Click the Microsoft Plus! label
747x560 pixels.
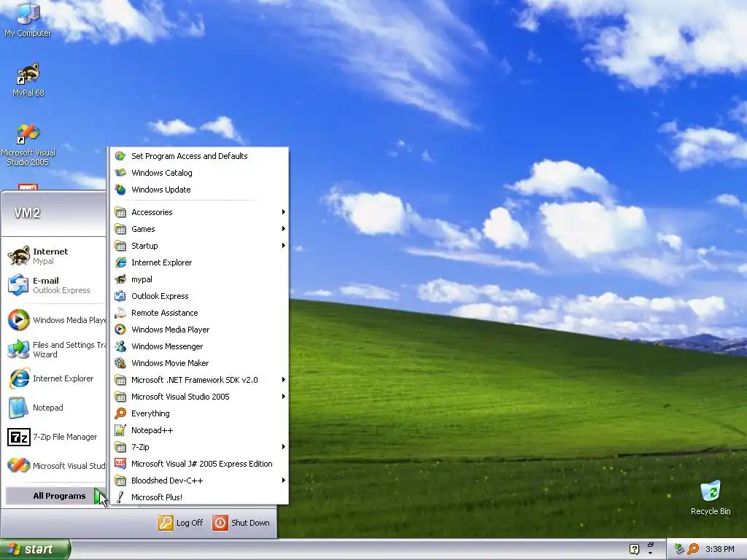[x=157, y=497]
